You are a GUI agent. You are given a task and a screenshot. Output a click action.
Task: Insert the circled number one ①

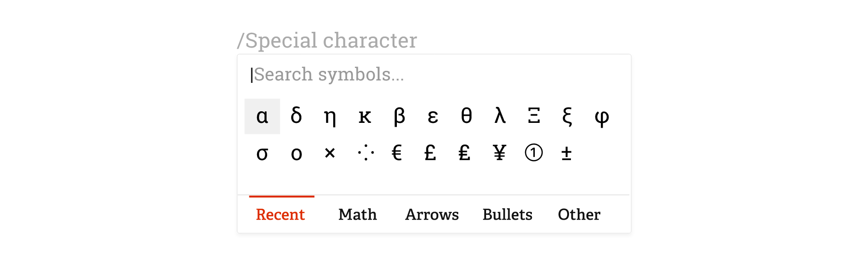point(534,154)
